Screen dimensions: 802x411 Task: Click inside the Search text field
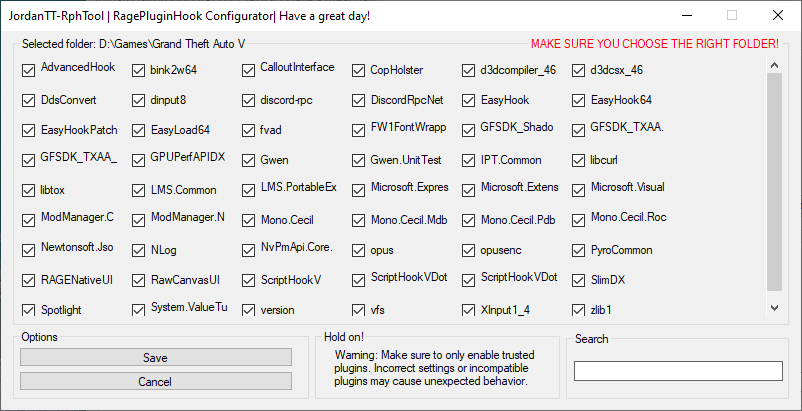[x=677, y=371]
